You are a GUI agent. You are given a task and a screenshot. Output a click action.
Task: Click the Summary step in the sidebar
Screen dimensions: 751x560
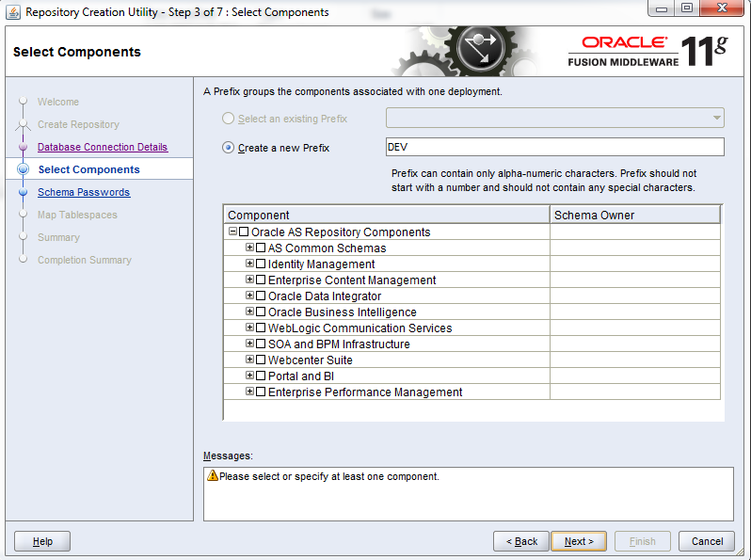59,237
